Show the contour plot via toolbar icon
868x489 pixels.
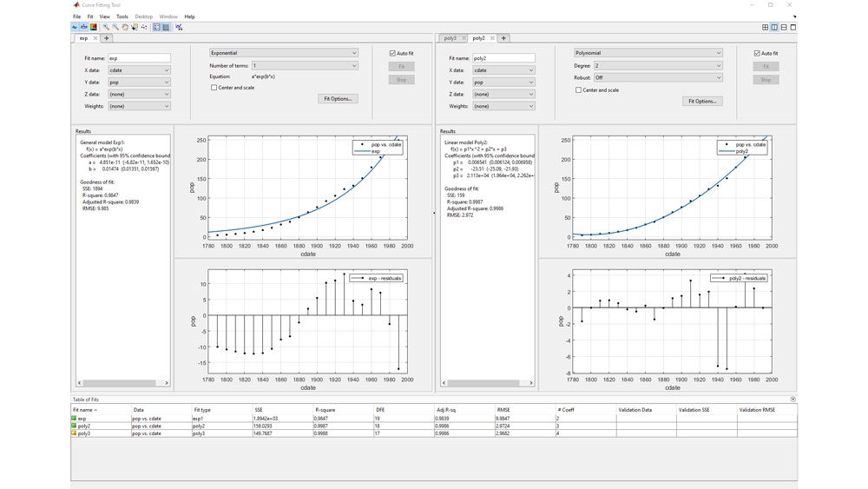[x=94, y=27]
